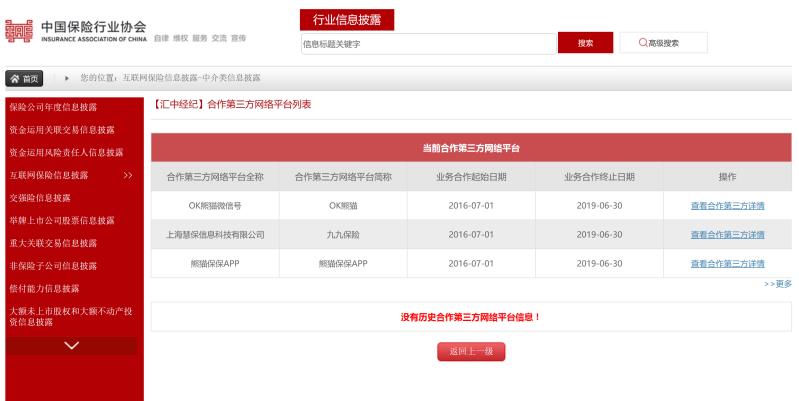
Task: Click the 业务合作起始日期 column header
Action: [x=471, y=177]
